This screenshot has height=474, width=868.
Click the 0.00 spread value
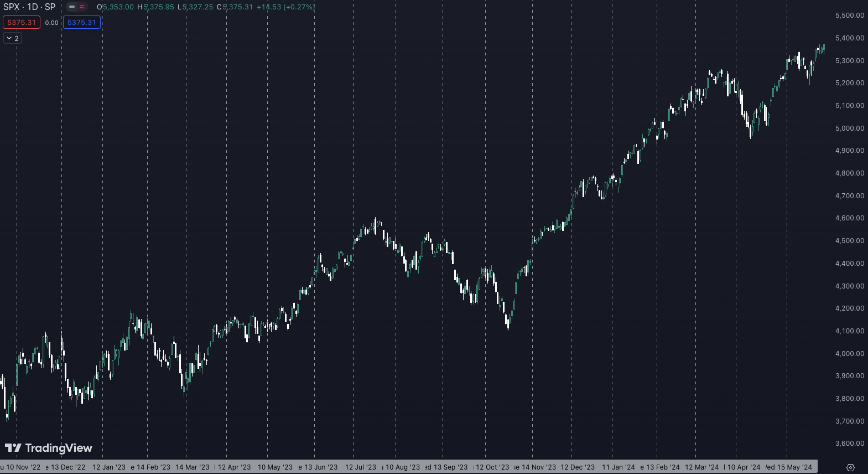pos(51,23)
